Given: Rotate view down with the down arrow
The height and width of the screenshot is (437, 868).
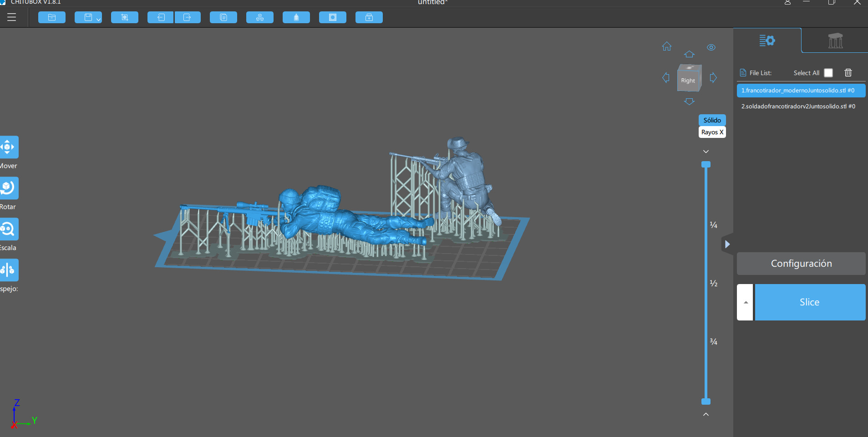Looking at the screenshot, I should point(690,102).
